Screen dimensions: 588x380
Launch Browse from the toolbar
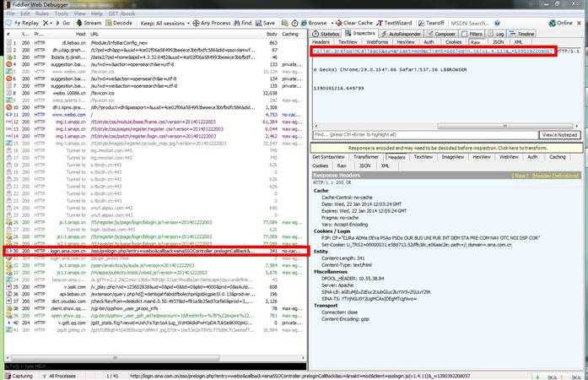[x=314, y=24]
